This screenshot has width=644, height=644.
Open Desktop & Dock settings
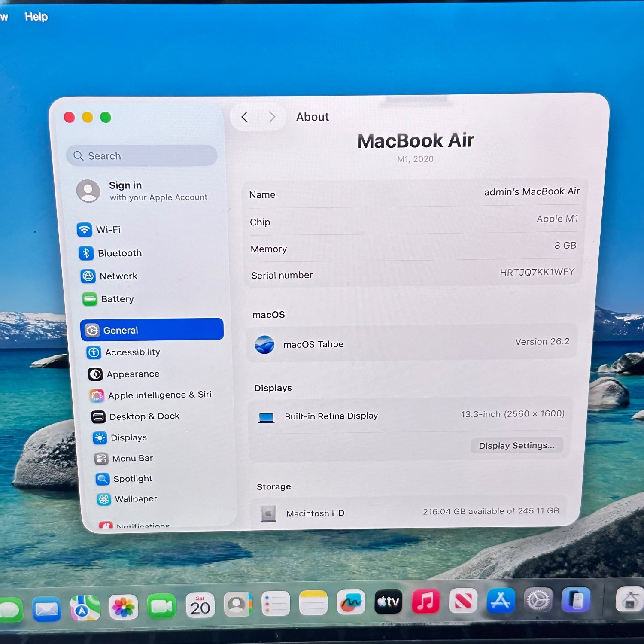pos(144,416)
